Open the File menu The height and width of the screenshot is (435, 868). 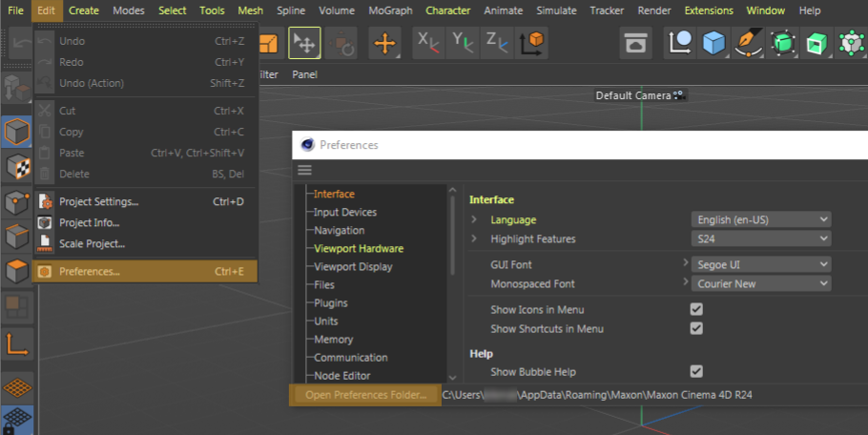pos(15,10)
